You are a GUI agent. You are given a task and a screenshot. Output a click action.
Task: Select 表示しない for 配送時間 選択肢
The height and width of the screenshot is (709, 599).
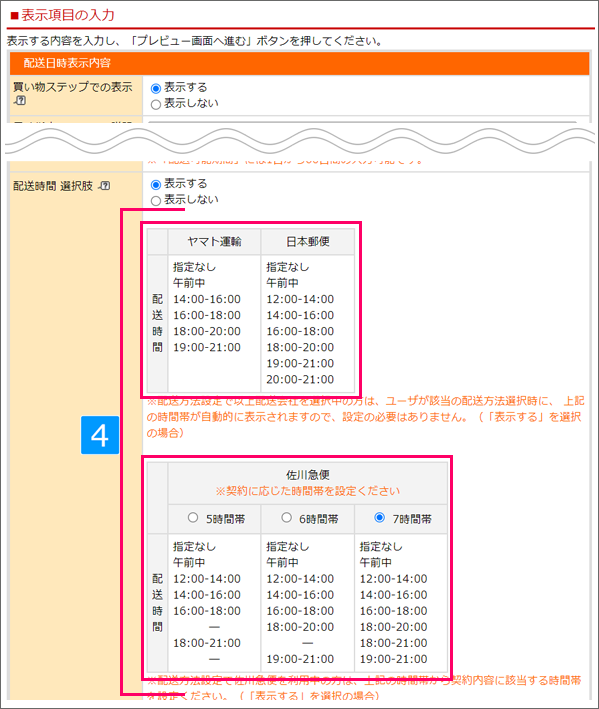(156, 201)
